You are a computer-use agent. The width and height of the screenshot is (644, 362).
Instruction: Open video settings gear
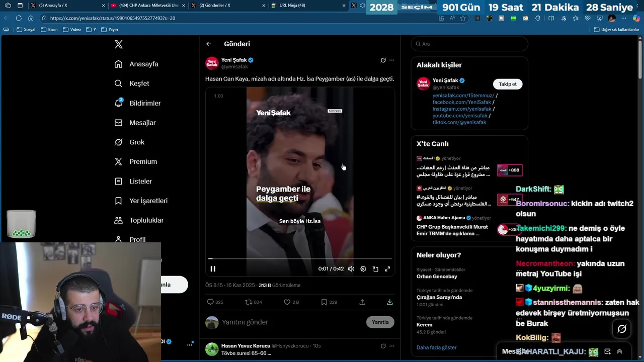[x=363, y=269]
